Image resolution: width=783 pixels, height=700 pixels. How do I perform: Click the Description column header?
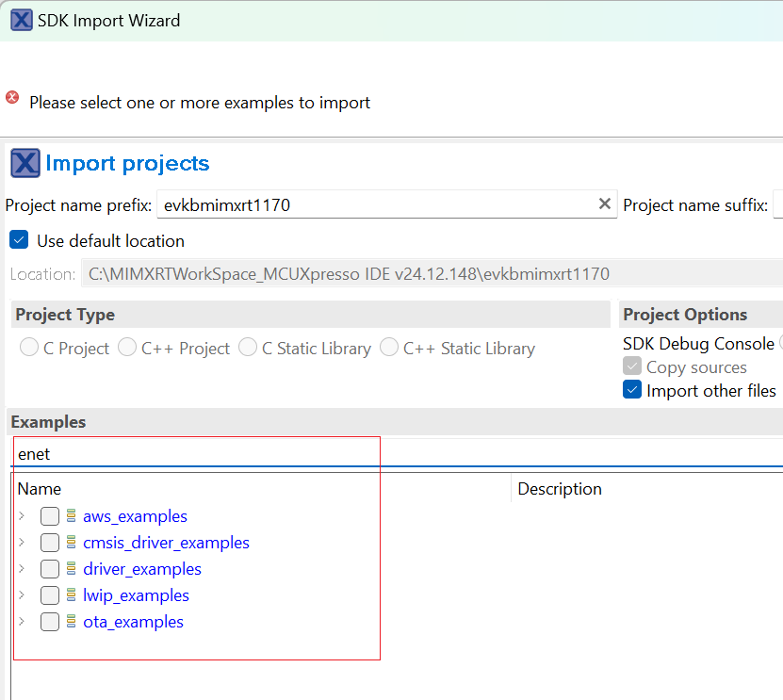point(560,489)
